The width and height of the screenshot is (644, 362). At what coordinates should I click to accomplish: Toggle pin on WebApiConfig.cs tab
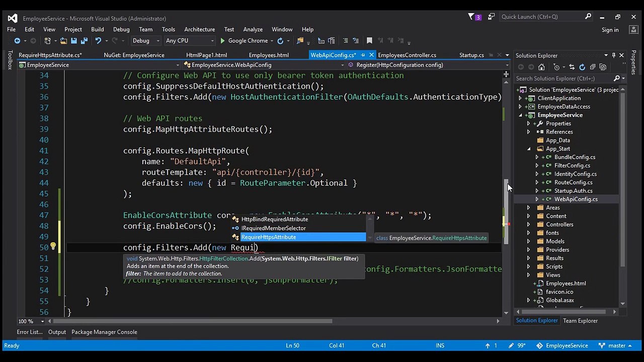363,55
